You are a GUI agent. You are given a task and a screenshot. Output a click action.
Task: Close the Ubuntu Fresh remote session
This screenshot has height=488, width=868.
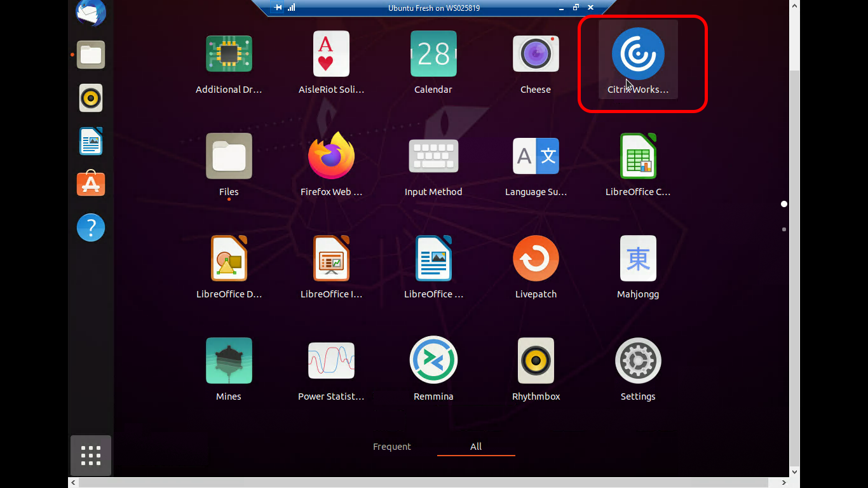point(590,8)
